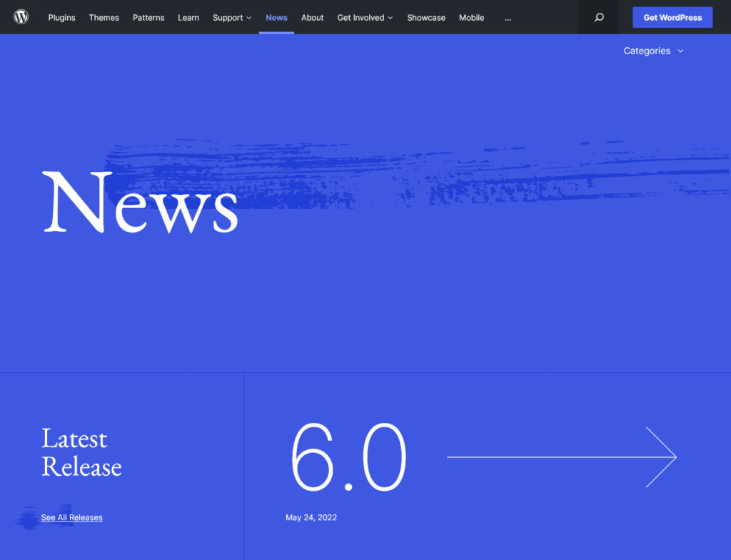Open the 6.0 release link
This screenshot has height=560, width=731.
point(348,457)
